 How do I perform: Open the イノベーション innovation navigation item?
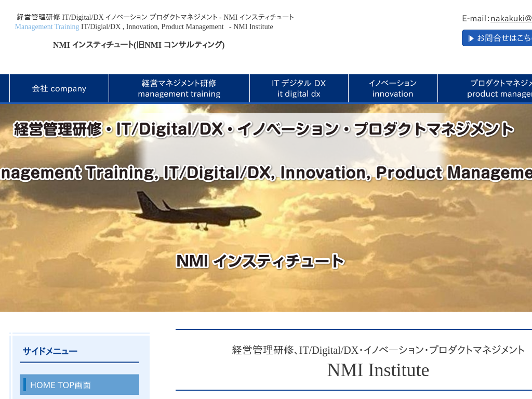[393, 88]
